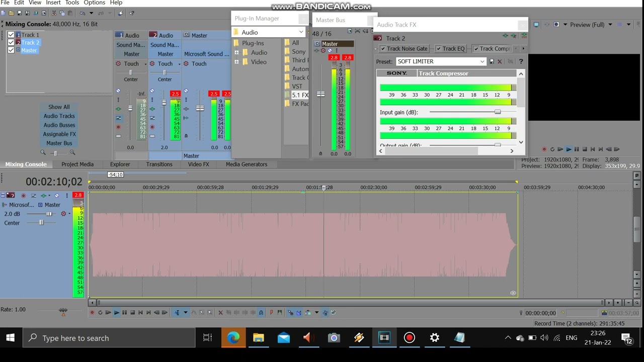
Task: Click Record in the Video Preview transport
Action: pyautogui.click(x=544, y=149)
